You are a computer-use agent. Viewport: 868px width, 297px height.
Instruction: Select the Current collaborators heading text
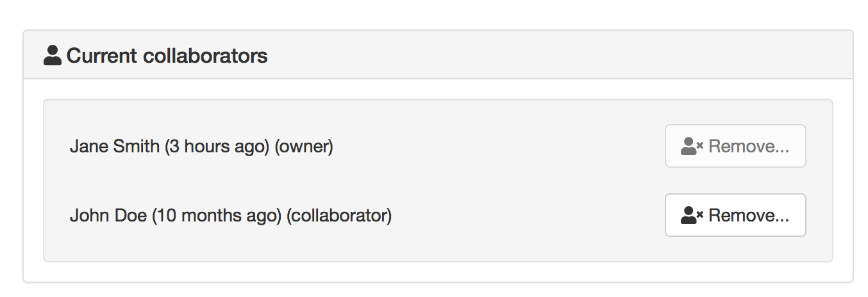pos(167,56)
